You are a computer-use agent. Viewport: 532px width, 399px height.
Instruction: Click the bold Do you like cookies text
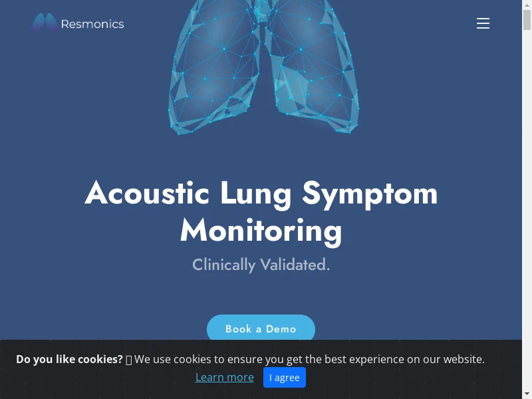tap(69, 359)
